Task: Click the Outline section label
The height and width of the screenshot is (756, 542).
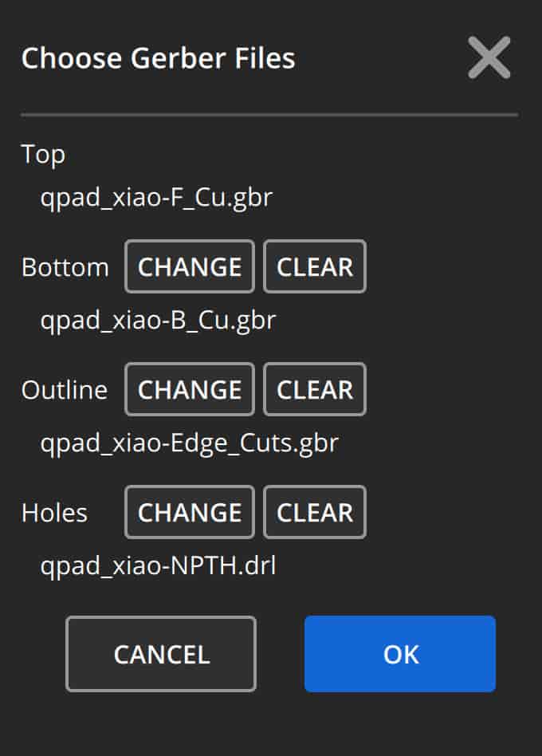Action: [64, 390]
